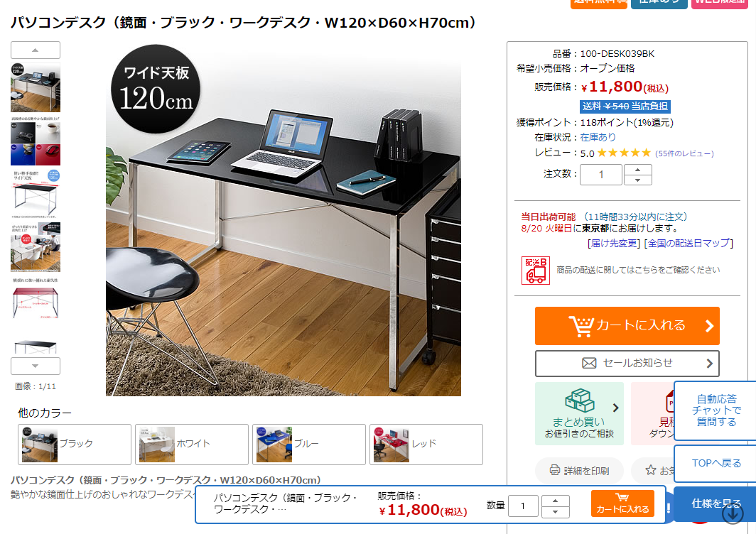756x534 pixels.
Task: Click the star rating icons in review row
Action: 624,153
